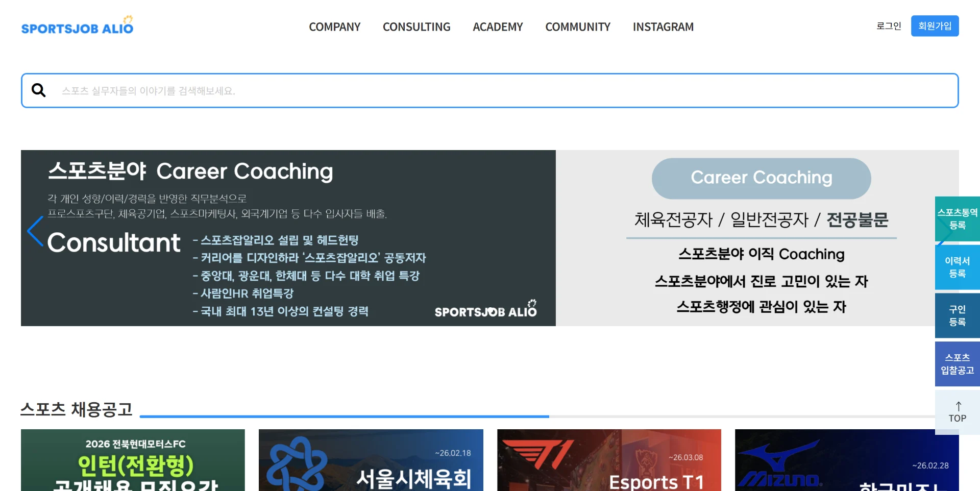Image resolution: width=980 pixels, height=491 pixels.
Task: Open the ACADEMY menu
Action: (498, 27)
